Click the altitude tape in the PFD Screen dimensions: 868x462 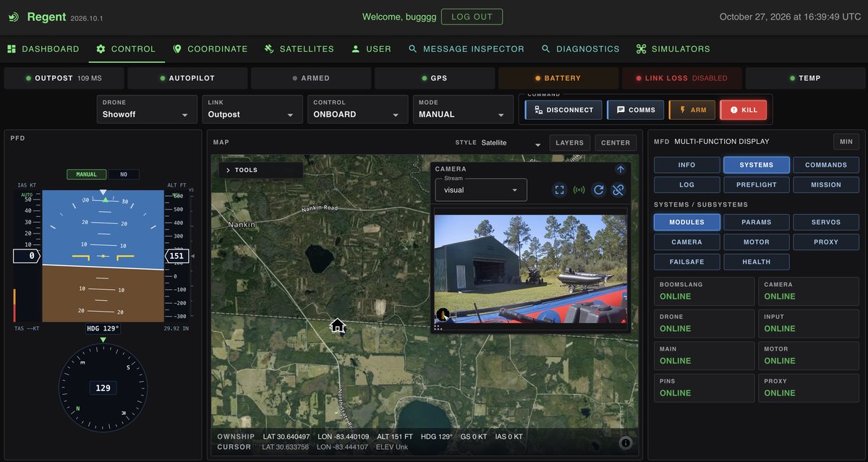click(177, 255)
